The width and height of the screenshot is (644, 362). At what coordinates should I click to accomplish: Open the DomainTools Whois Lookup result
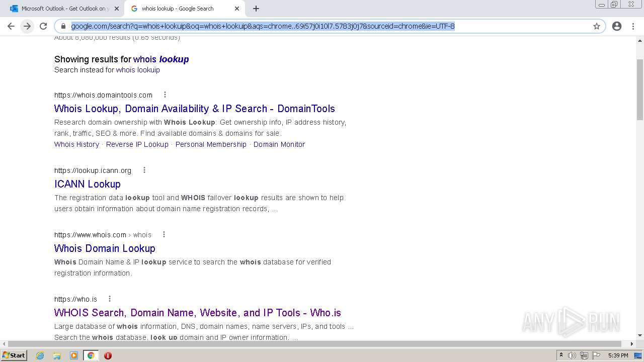click(x=195, y=109)
